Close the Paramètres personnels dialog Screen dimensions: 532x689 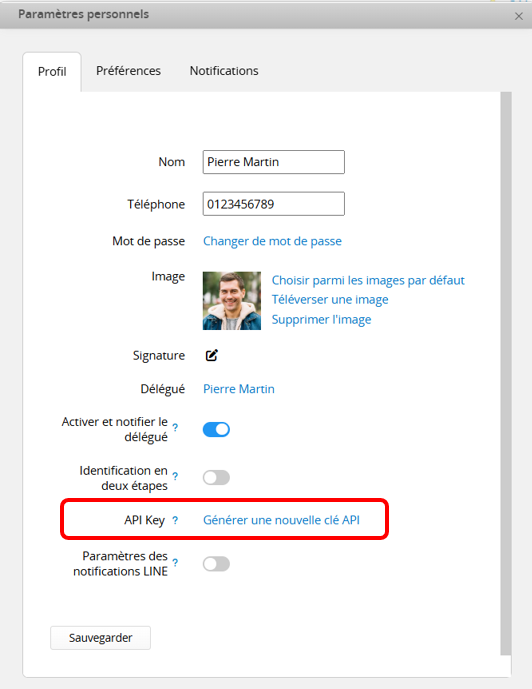519,16
